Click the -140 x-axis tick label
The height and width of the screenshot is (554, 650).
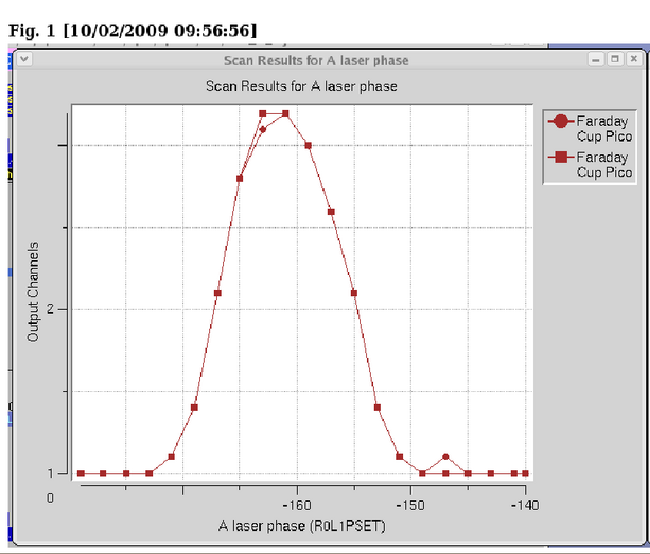click(x=525, y=505)
